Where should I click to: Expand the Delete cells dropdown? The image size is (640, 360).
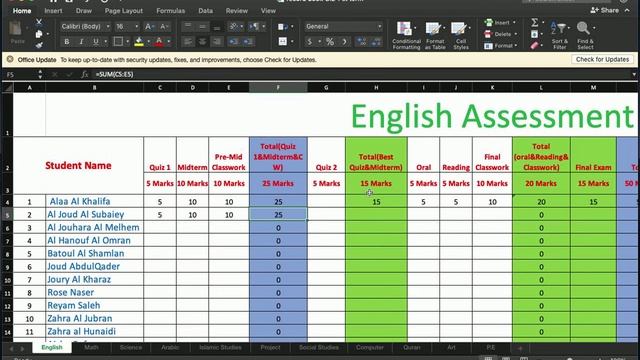pyautogui.click(x=516, y=34)
